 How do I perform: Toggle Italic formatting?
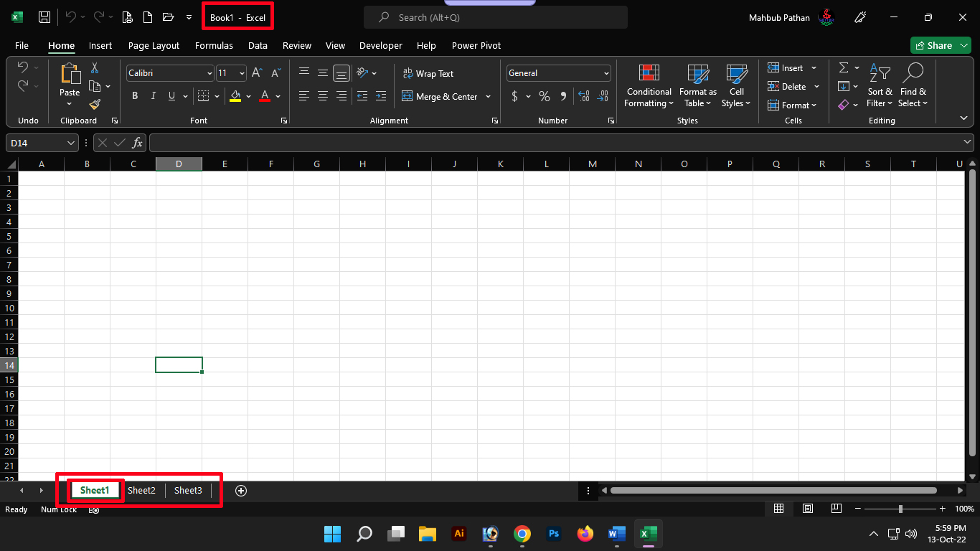153,96
